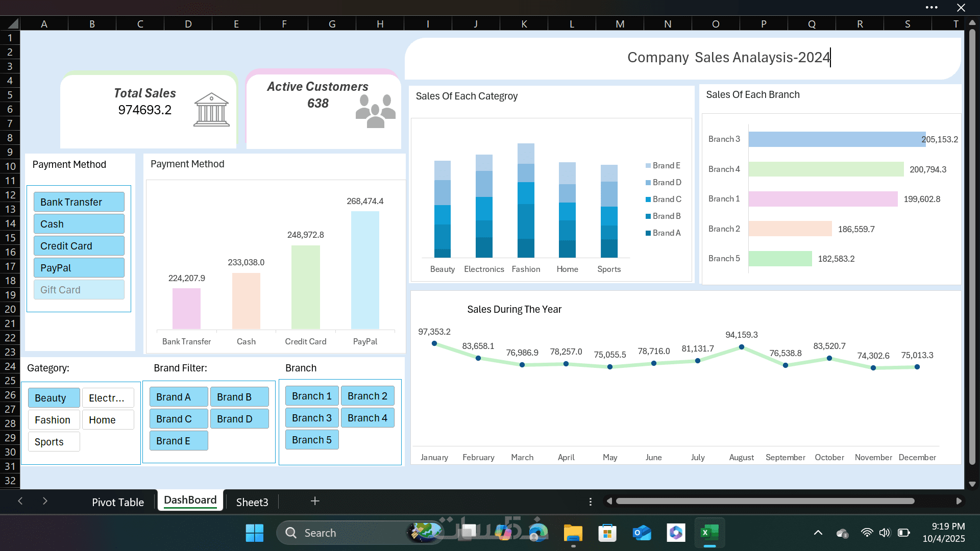Switch to the Sheet3 tab
This screenshot has height=551, width=980.
(x=252, y=502)
